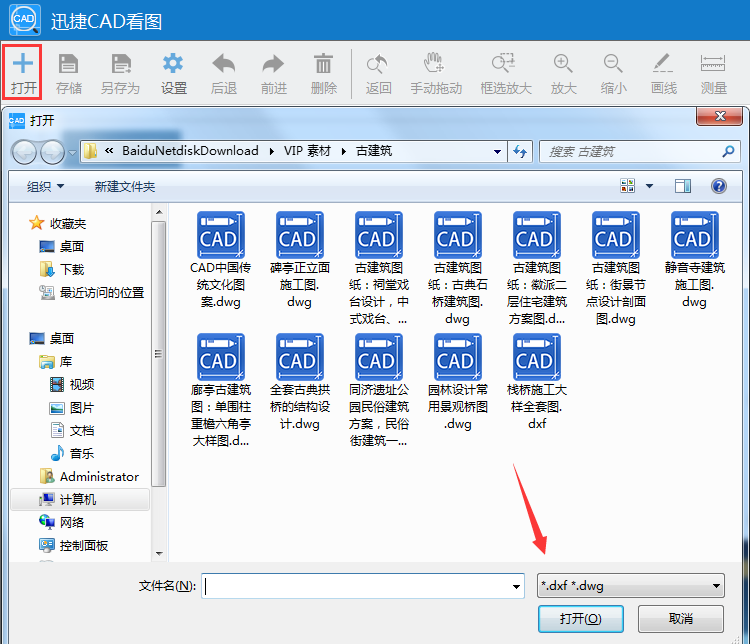
Task: Open the 组织 organize dropdown menu
Action: tap(45, 186)
